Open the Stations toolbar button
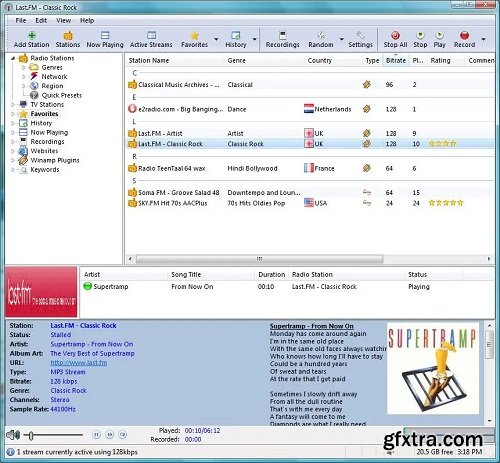 [68, 39]
